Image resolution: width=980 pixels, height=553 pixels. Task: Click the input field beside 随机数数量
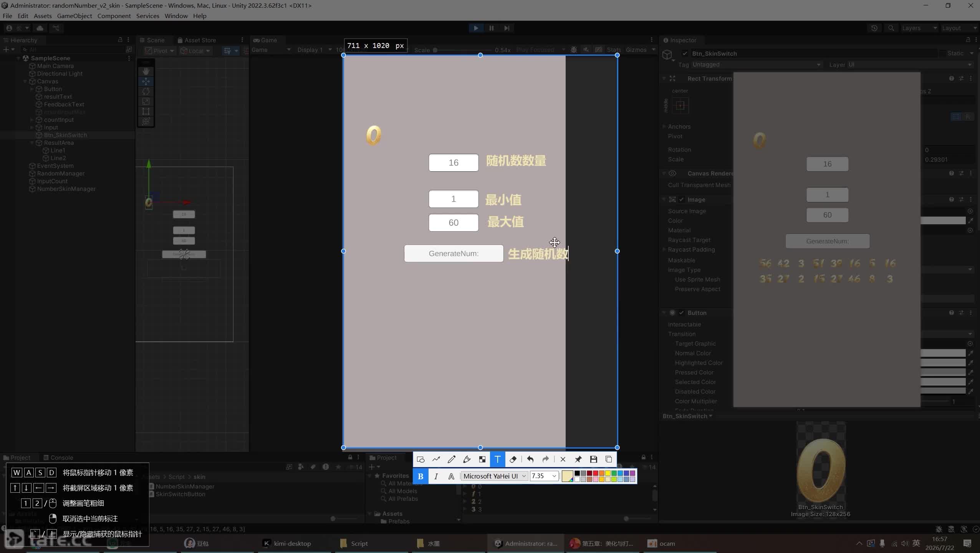tap(454, 163)
